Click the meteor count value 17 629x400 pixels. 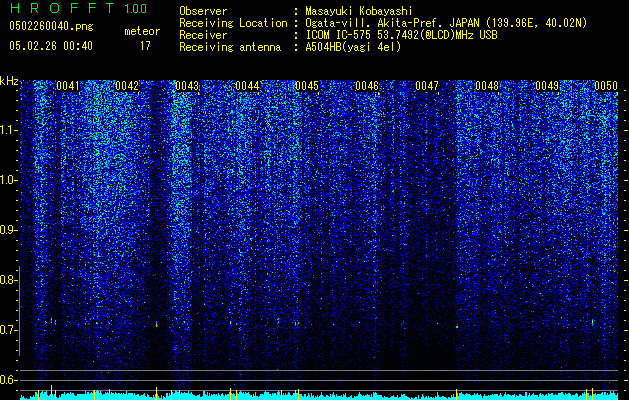pyautogui.click(x=145, y=46)
